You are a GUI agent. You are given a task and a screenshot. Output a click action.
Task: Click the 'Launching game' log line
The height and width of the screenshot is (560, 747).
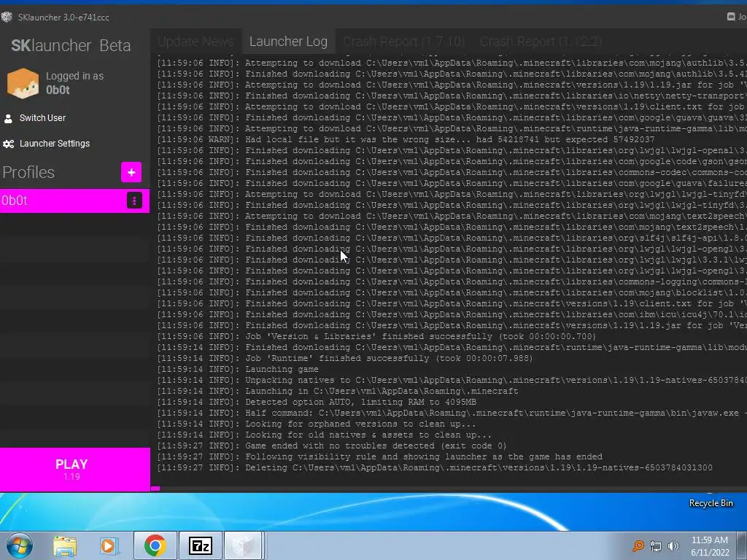point(238,369)
